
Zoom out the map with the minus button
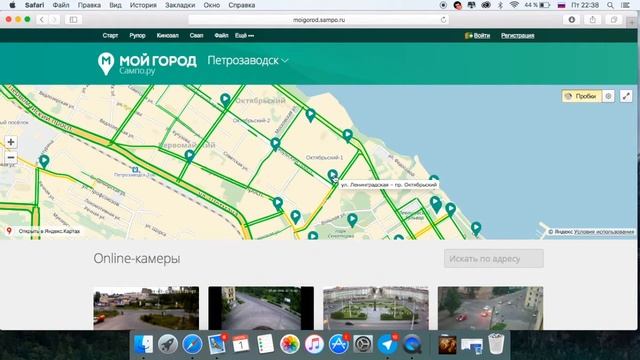[x=11, y=157]
